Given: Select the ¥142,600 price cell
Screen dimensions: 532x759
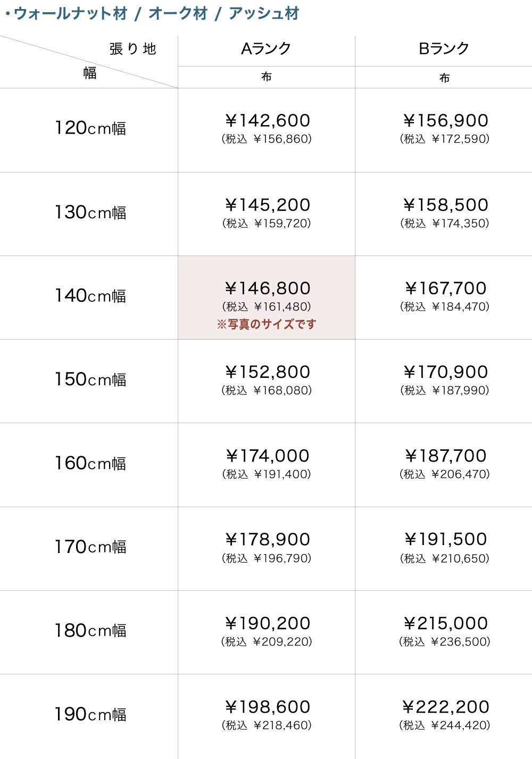Looking at the screenshot, I should pos(267,121).
